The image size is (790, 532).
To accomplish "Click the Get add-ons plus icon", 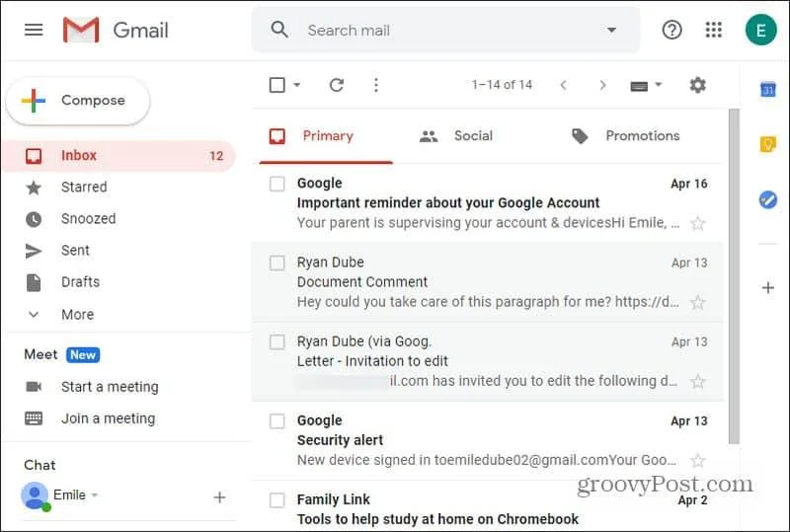I will (768, 287).
